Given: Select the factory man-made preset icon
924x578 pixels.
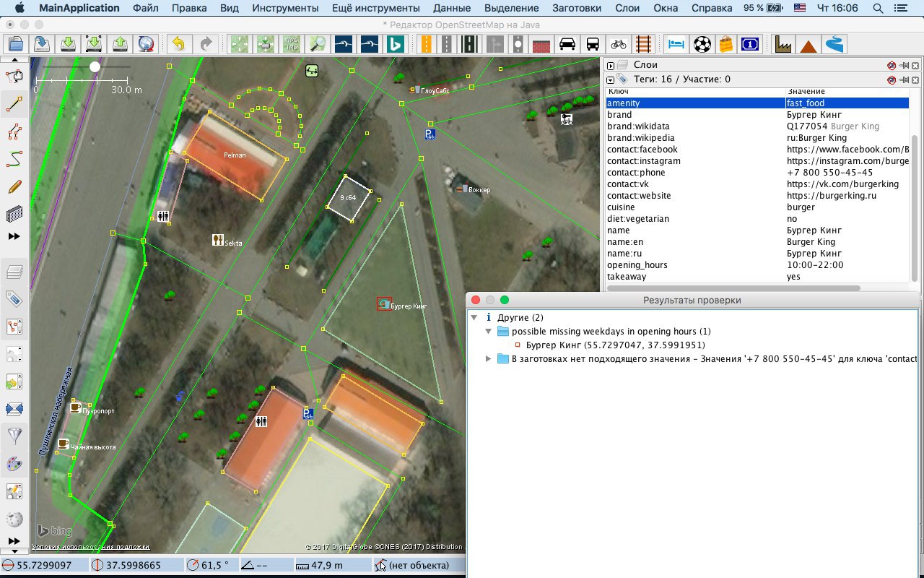Looking at the screenshot, I should point(783,44).
